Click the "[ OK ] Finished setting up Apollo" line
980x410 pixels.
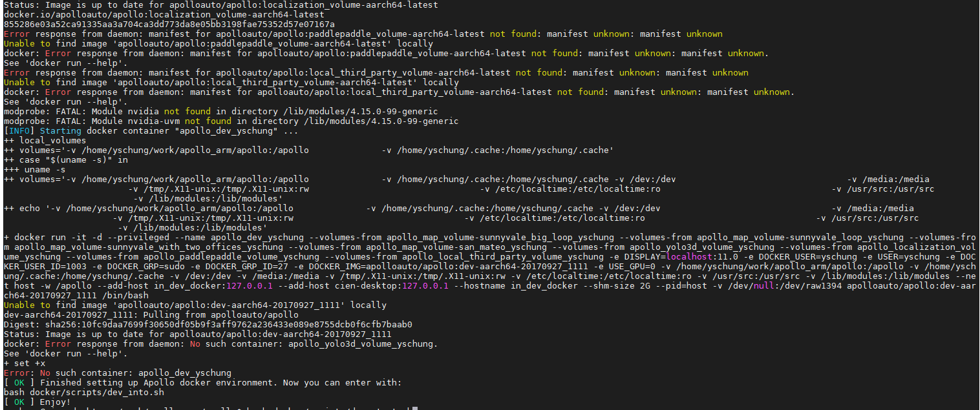202,382
